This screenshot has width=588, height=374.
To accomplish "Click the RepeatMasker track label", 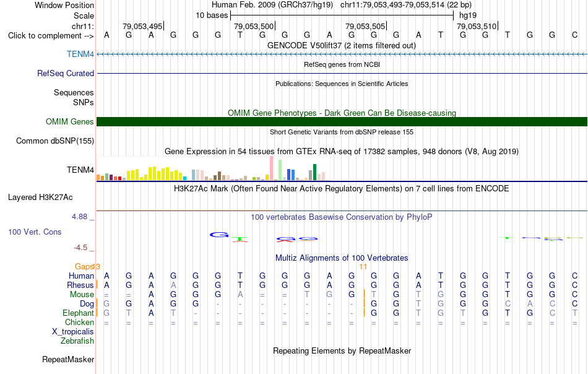I will coord(68,360).
